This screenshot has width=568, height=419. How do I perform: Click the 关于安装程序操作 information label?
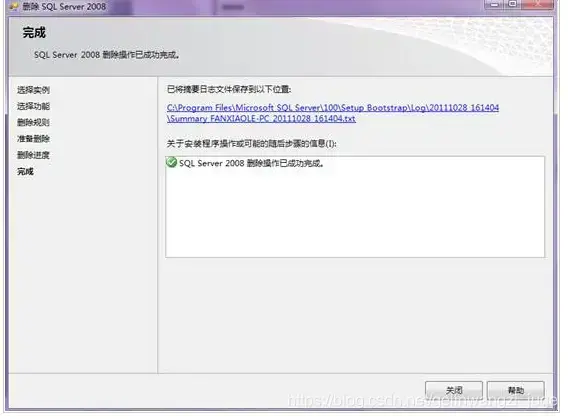coord(251,143)
